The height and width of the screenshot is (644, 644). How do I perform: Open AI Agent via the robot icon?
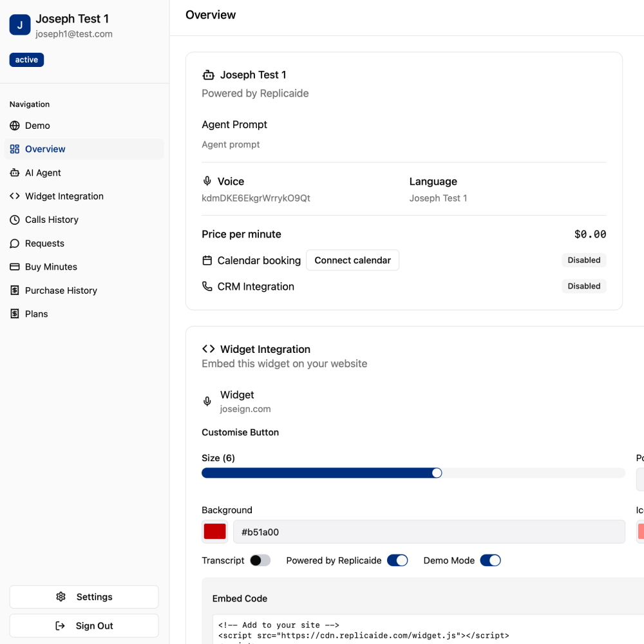point(14,173)
